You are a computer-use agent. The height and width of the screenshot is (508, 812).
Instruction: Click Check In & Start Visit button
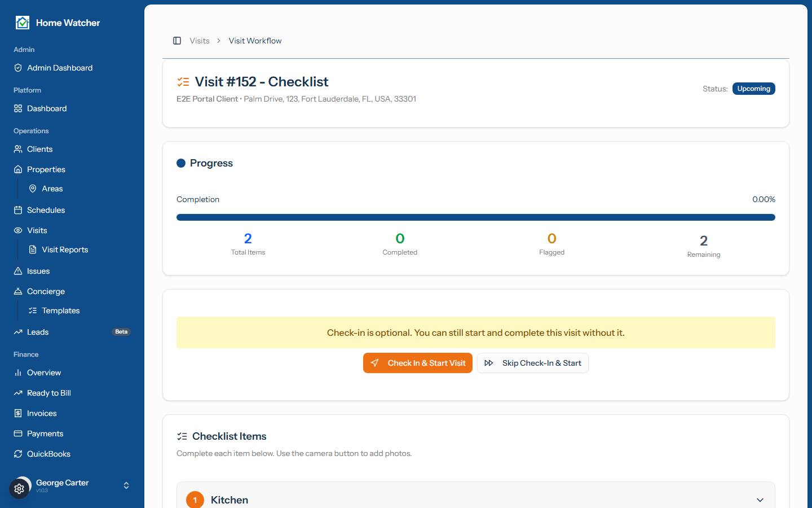point(418,363)
